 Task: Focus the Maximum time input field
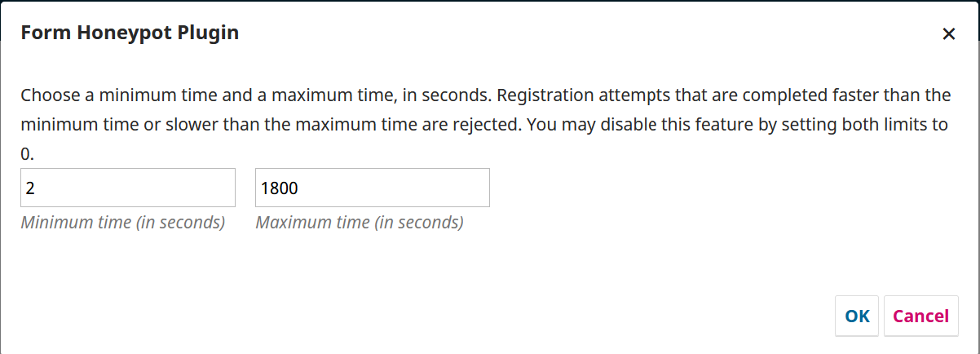pyautogui.click(x=372, y=188)
